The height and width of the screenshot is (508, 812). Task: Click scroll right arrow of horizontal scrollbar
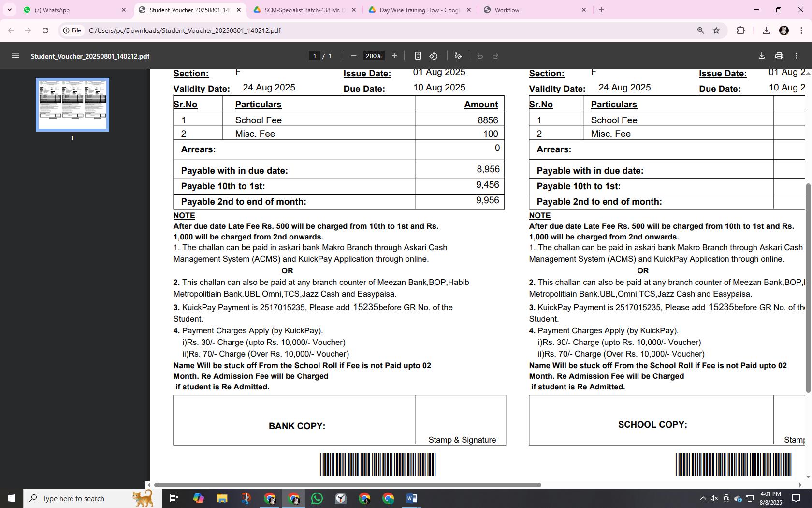tap(800, 485)
